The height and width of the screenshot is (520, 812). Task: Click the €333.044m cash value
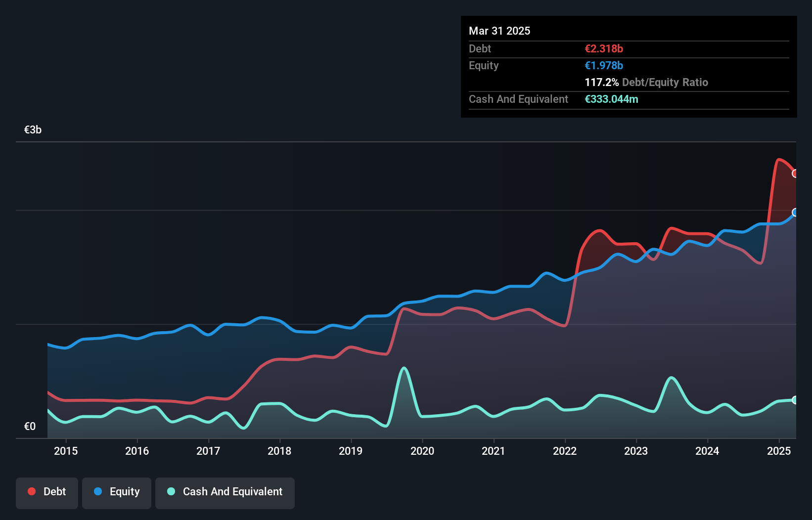tap(611, 99)
